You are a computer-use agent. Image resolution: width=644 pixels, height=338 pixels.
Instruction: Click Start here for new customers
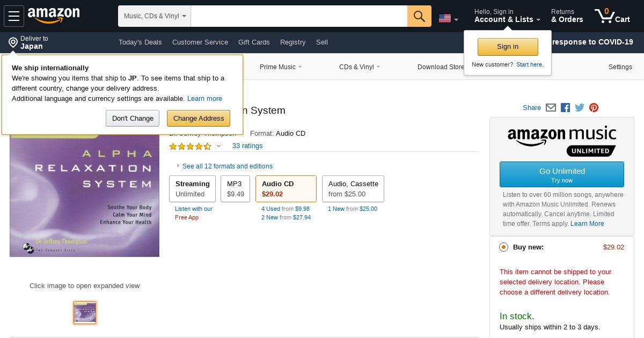(530, 64)
